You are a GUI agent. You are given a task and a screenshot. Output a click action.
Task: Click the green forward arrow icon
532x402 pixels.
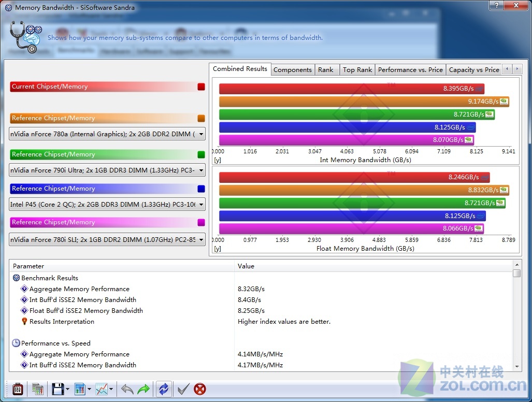(x=143, y=389)
